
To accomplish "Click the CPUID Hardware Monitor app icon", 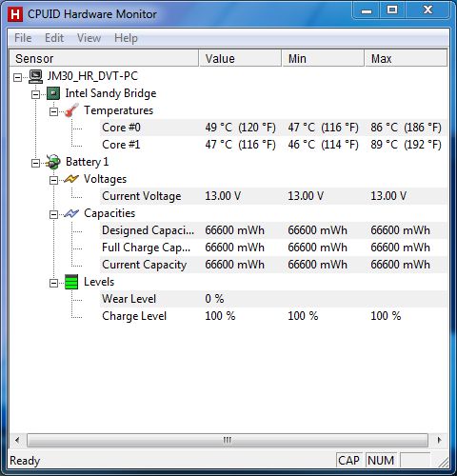I will pyautogui.click(x=15, y=14).
